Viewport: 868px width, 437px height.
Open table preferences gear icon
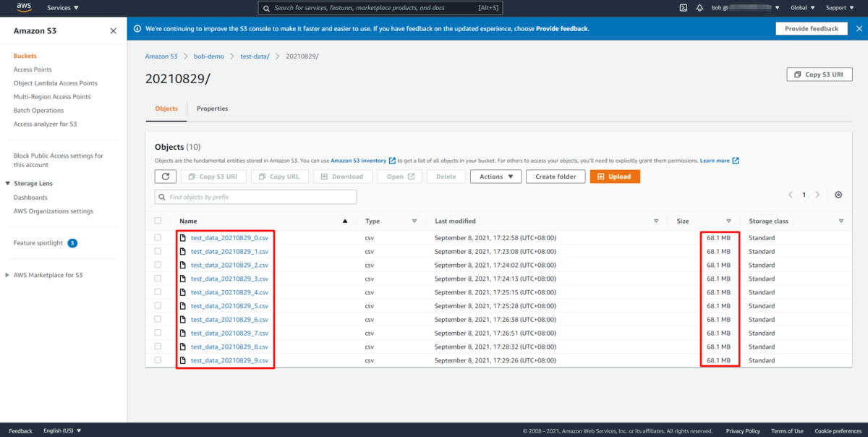838,195
